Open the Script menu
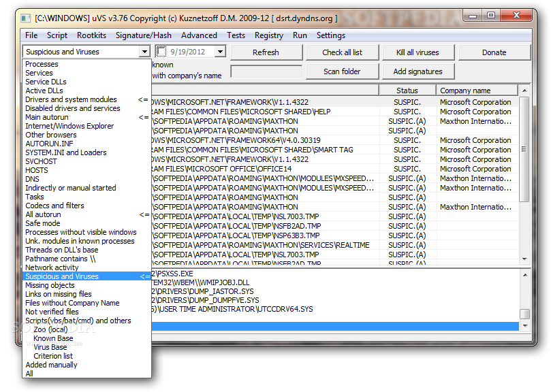The width and height of the screenshot is (551, 392). tap(57, 35)
